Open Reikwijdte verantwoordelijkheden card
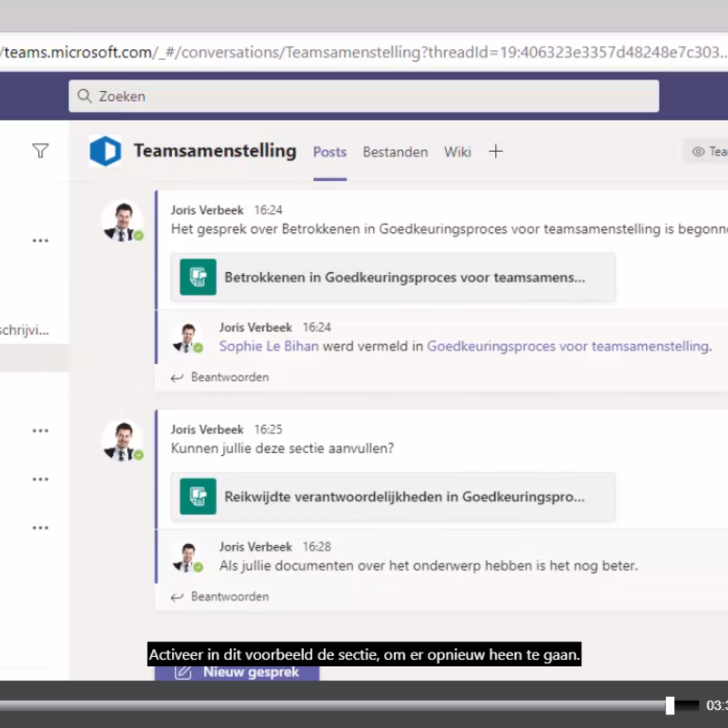Image resolution: width=728 pixels, height=728 pixels. coord(393,496)
